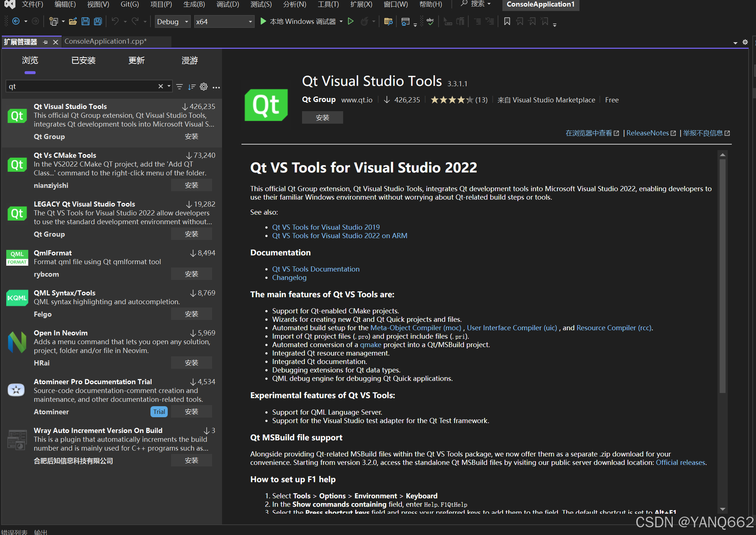Click the hot reload flame icon
The width and height of the screenshot is (756, 535).
(x=364, y=22)
